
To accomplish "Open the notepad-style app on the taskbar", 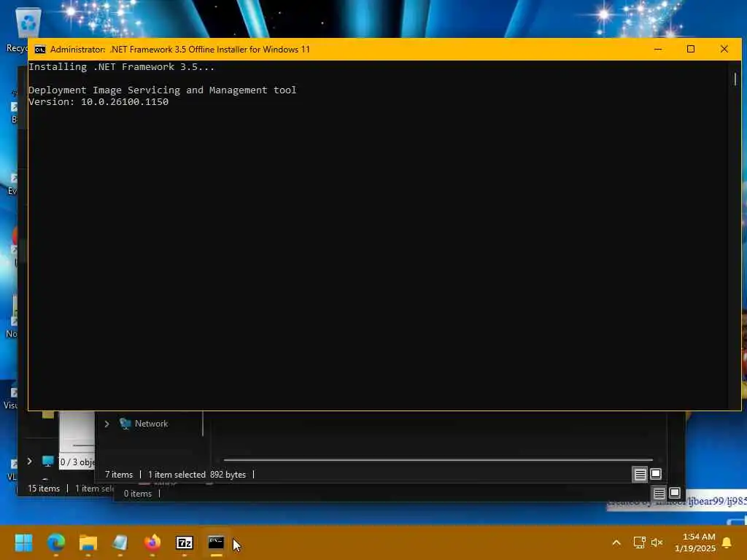I will tap(120, 542).
